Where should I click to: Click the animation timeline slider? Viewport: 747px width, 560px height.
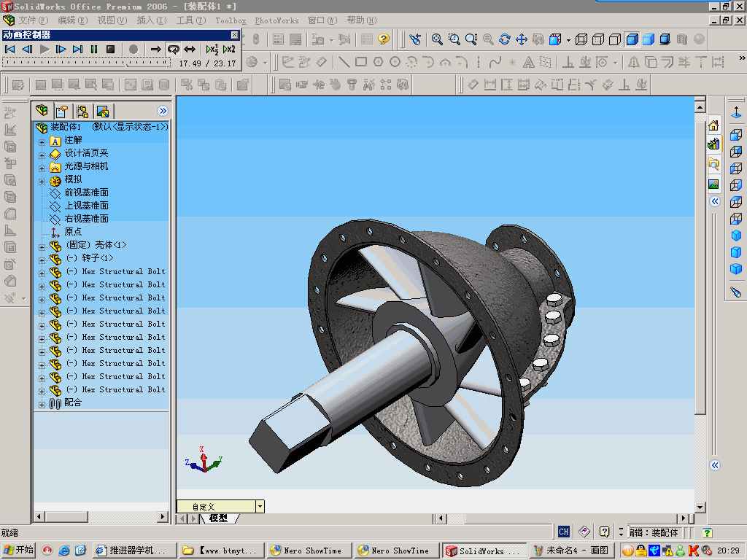coord(86,63)
